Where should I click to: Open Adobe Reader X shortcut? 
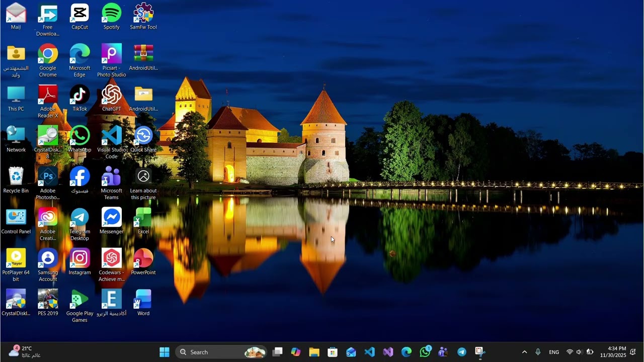click(x=48, y=102)
